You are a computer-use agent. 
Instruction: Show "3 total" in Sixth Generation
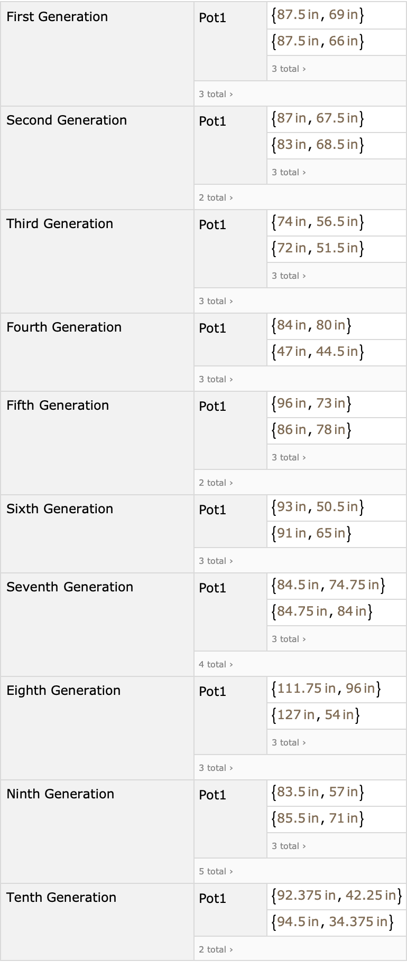(x=216, y=561)
